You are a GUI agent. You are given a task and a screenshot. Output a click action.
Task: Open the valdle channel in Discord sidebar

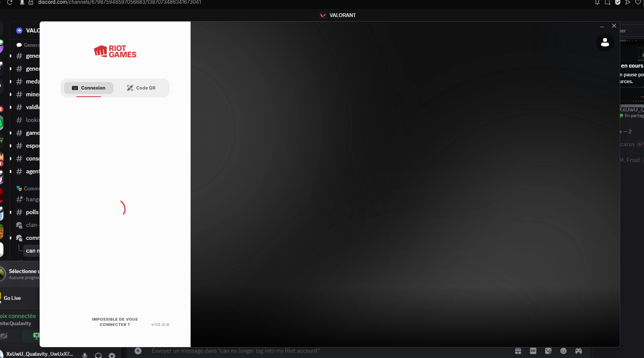click(x=28, y=107)
